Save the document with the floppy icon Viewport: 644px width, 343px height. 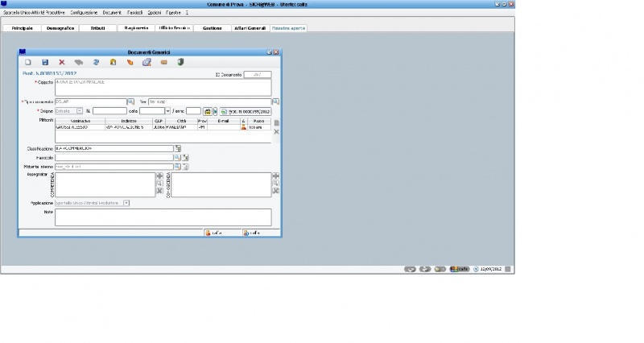click(45, 62)
